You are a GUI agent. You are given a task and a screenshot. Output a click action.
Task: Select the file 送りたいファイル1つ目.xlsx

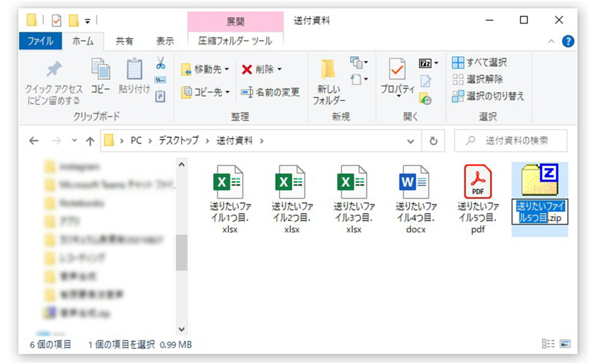click(x=230, y=199)
